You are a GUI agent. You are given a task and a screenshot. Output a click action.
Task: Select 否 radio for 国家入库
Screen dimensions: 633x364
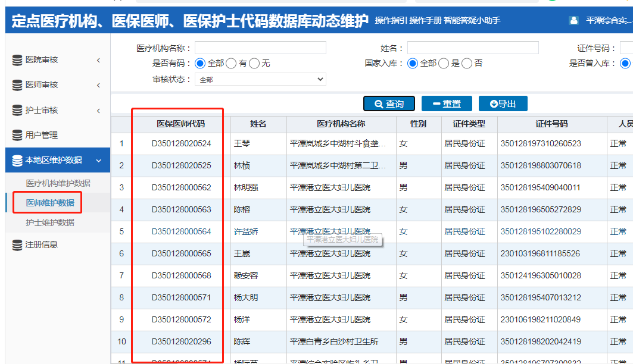coord(466,63)
